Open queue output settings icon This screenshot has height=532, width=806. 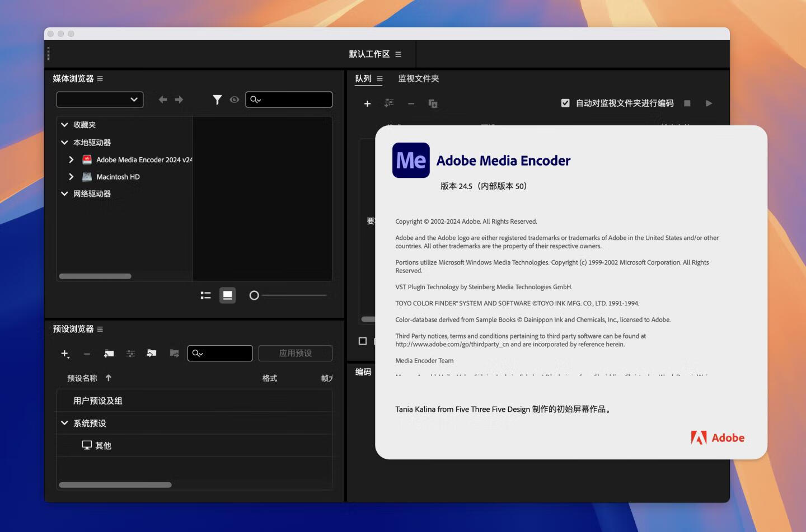tap(389, 103)
